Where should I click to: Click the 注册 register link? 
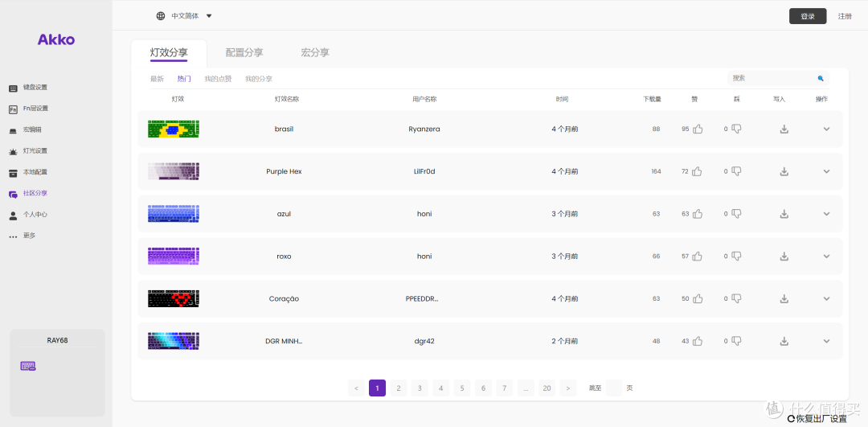coord(845,16)
